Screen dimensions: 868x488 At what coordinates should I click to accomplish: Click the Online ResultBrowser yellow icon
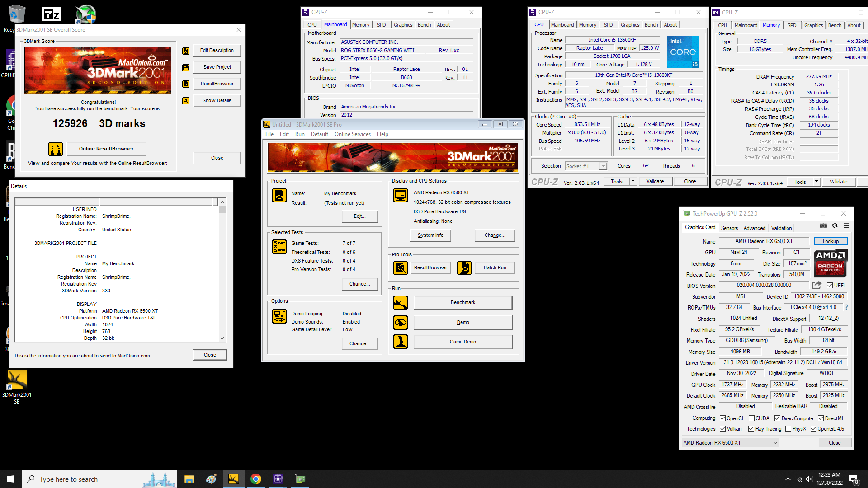[x=56, y=149]
